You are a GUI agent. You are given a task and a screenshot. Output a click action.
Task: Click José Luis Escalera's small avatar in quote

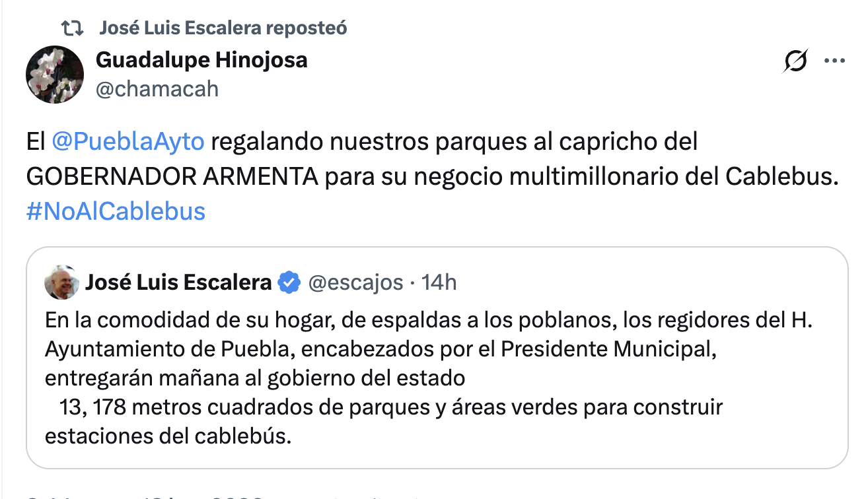(x=61, y=283)
